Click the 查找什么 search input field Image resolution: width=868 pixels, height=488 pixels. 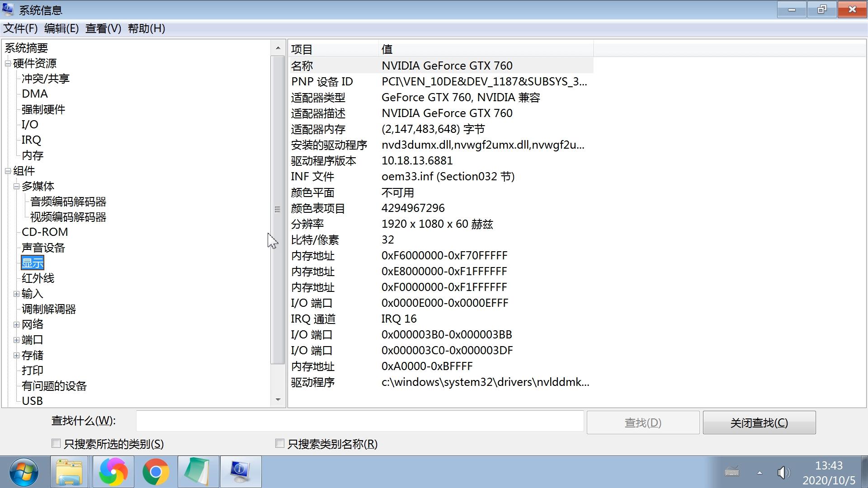[359, 421]
